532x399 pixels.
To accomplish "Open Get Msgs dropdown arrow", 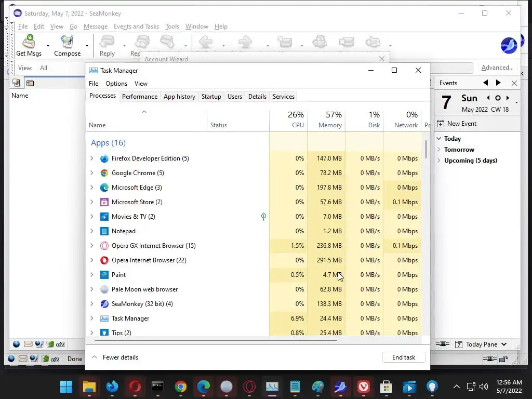I will point(48,46).
